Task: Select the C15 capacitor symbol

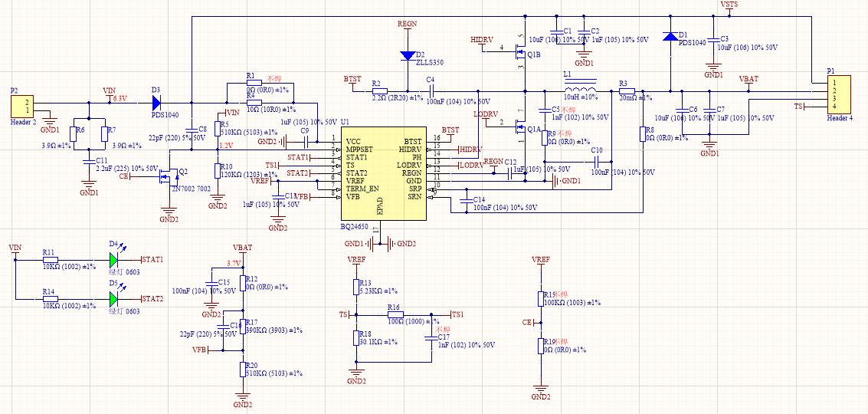Action: click(x=211, y=283)
